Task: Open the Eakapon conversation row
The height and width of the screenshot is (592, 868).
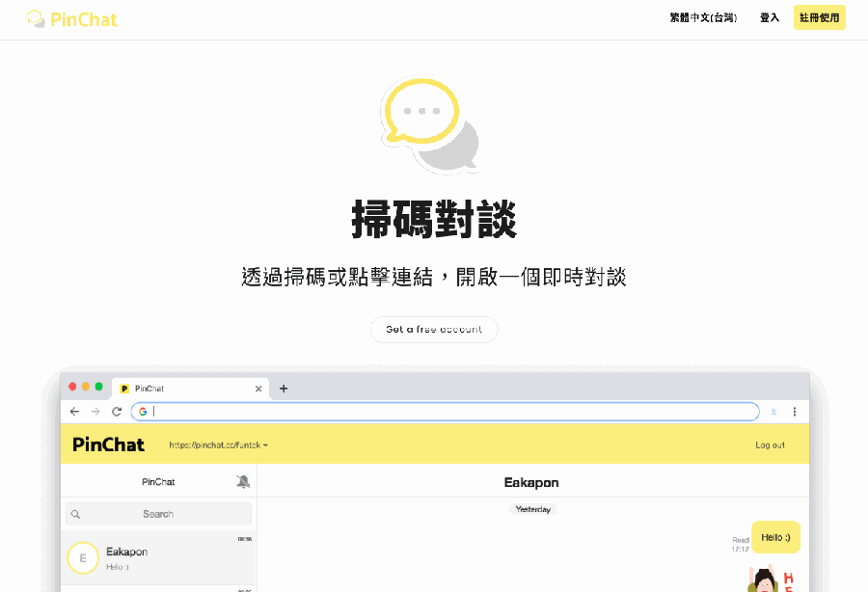Action: 158,557
